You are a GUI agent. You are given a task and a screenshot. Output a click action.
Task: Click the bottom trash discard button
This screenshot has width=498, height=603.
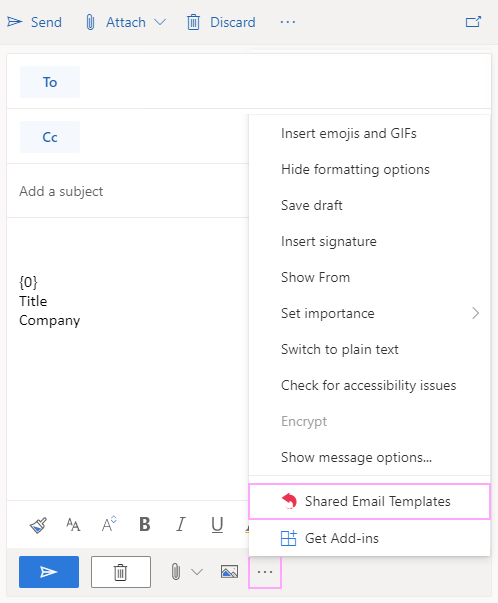click(121, 572)
